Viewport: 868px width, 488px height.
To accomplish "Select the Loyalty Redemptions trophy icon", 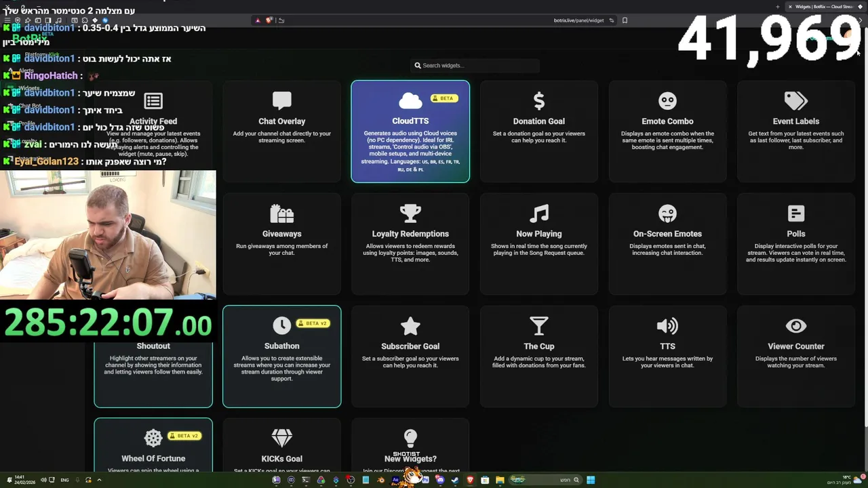I will click(410, 213).
